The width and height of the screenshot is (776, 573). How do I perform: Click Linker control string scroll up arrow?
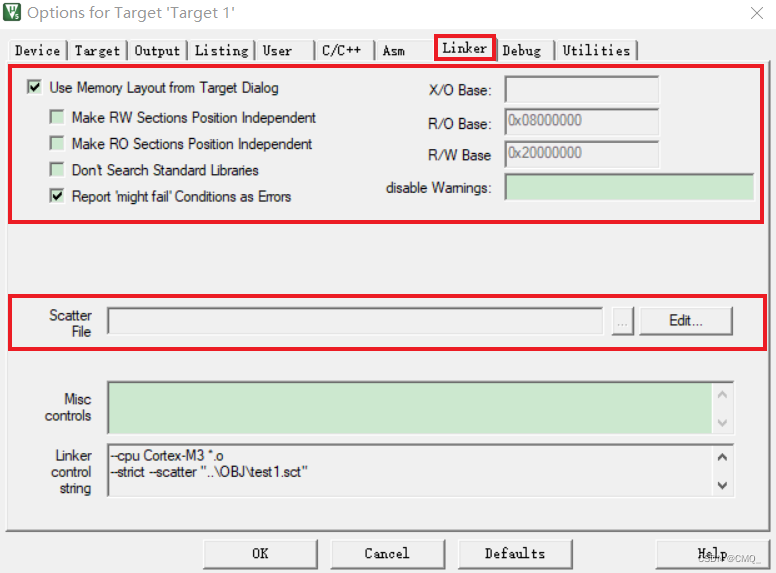point(723,457)
